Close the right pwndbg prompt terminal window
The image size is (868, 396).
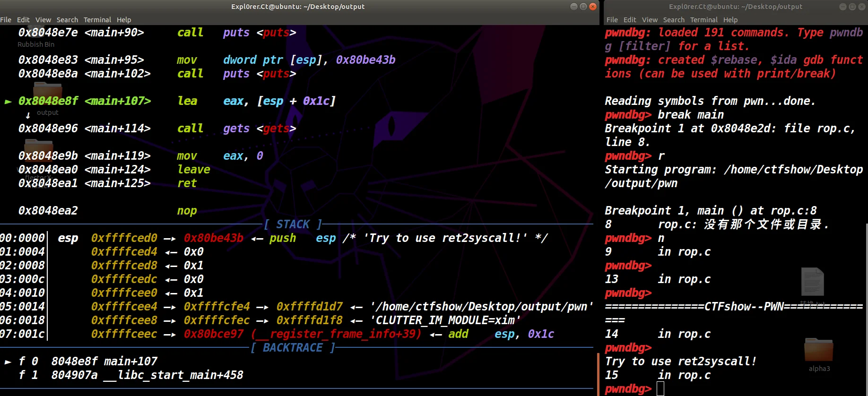point(862,7)
